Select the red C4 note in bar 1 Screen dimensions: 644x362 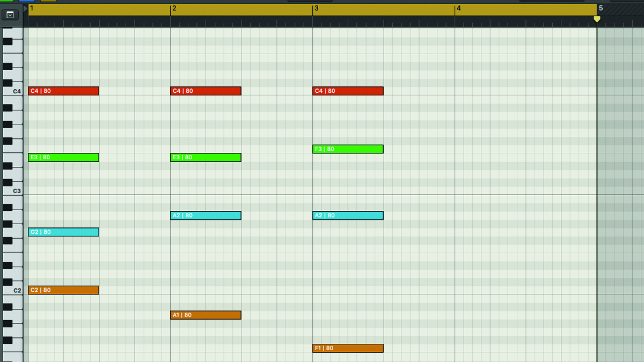coord(63,91)
